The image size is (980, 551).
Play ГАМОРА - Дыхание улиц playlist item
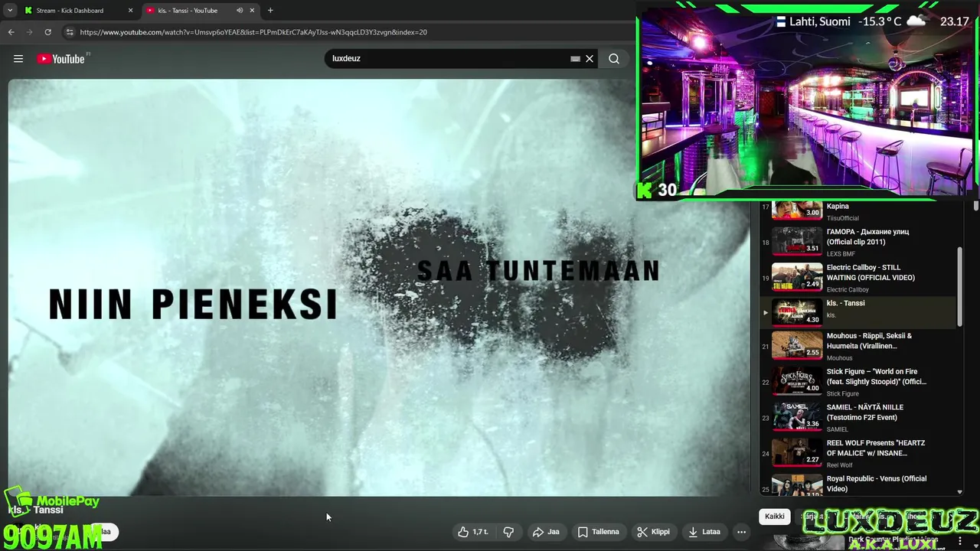857,242
